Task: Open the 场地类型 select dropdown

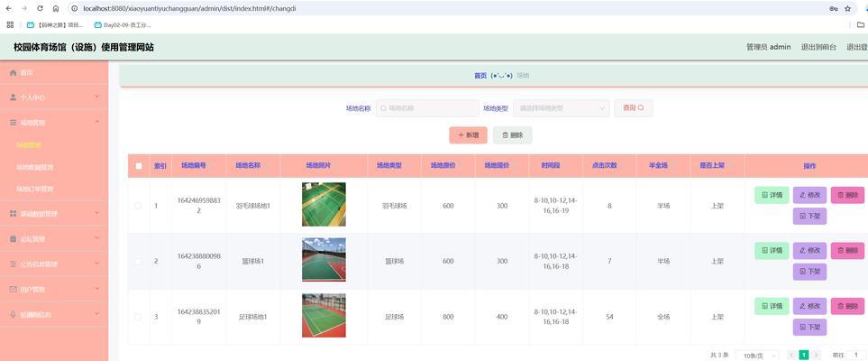Action: pos(562,108)
